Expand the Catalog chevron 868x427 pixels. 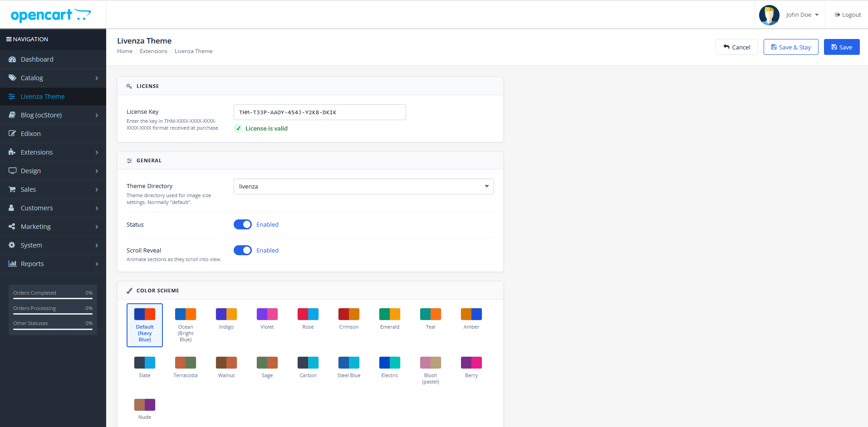[97, 78]
